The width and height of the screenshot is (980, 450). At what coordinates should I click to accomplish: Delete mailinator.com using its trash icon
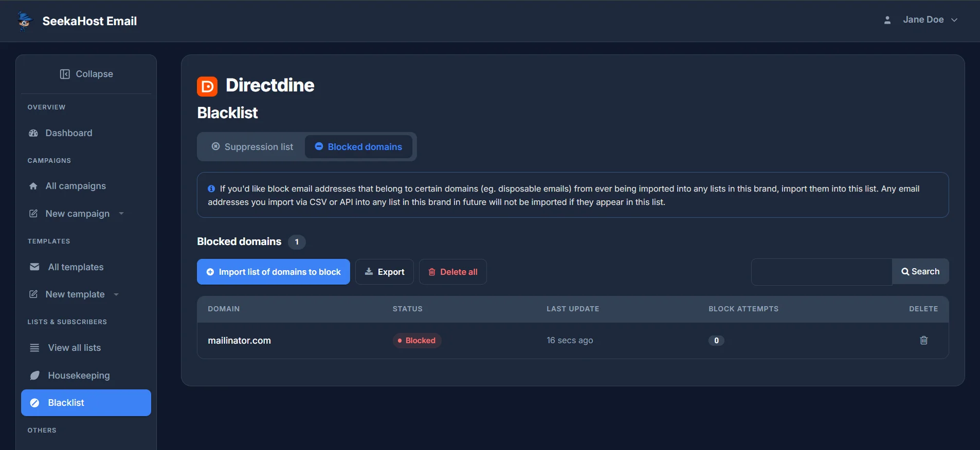tap(923, 340)
